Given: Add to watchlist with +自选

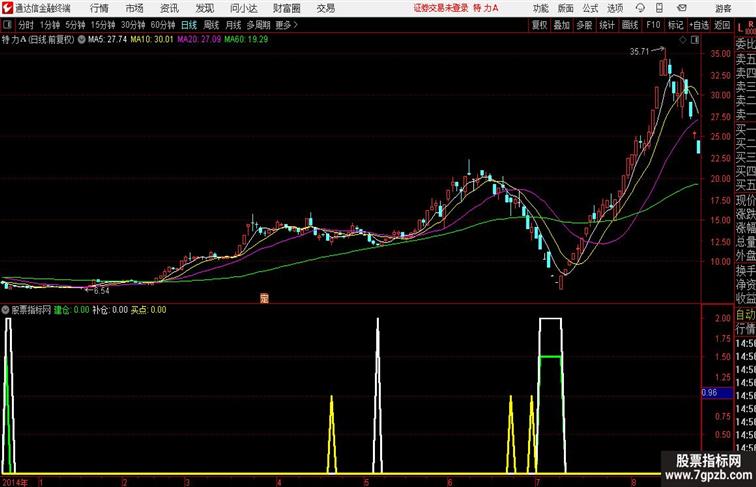Looking at the screenshot, I should coord(699,25).
